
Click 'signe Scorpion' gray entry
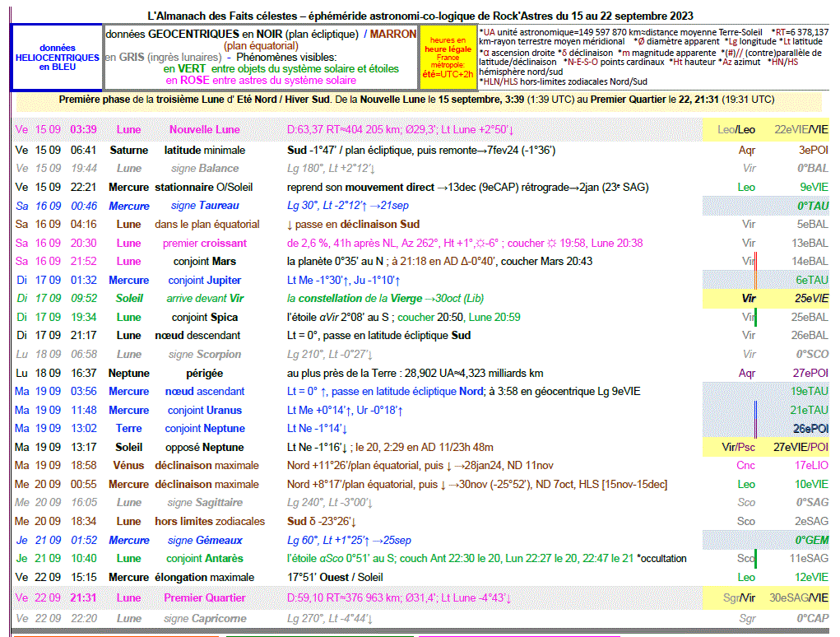click(205, 354)
